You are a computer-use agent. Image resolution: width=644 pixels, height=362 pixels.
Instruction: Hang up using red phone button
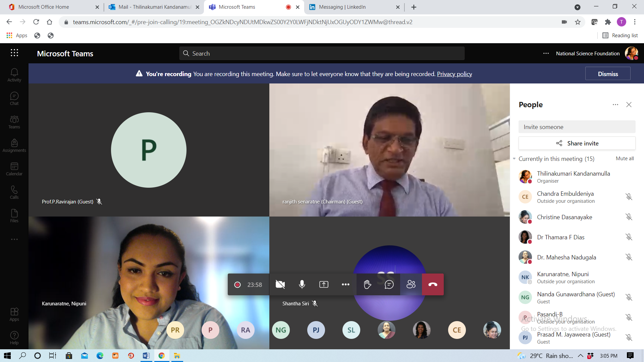click(x=433, y=285)
